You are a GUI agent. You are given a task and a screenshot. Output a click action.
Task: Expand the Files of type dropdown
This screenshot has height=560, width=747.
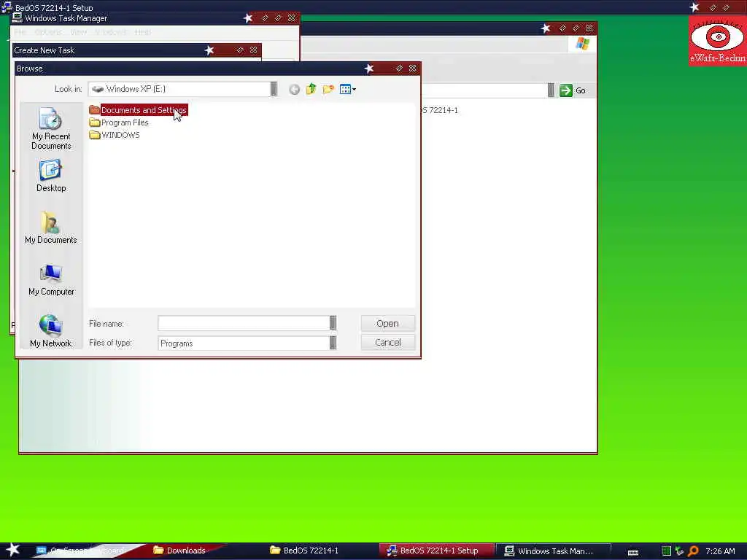333,343
